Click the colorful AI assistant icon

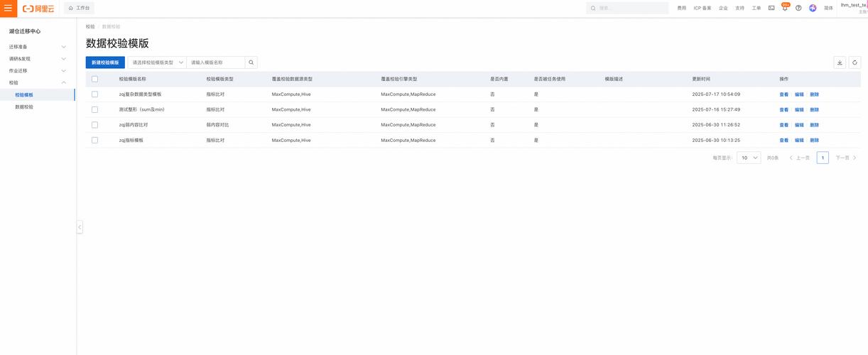[813, 8]
